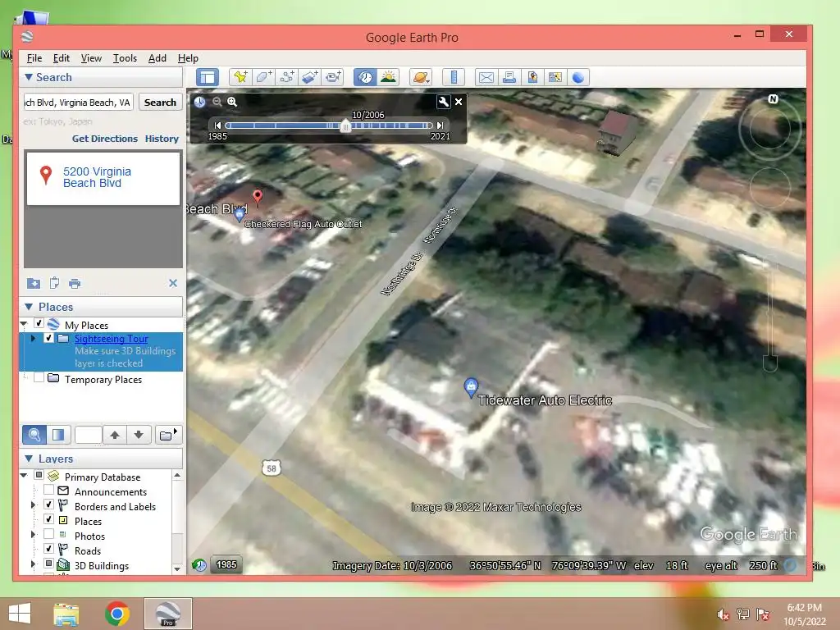
Task: Zoom out on time slider range
Action: (x=217, y=102)
